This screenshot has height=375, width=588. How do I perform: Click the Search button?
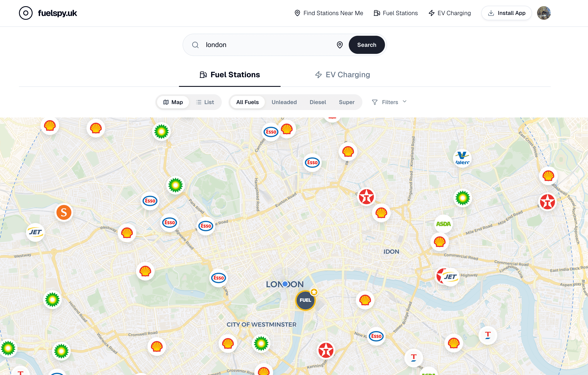366,45
